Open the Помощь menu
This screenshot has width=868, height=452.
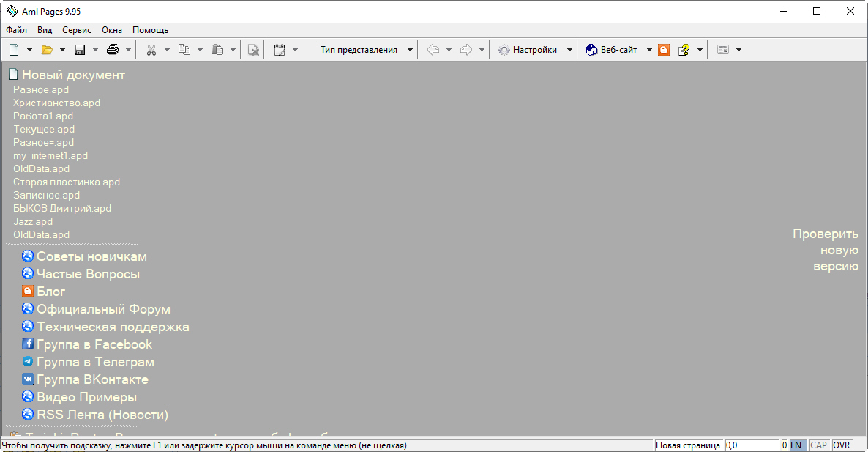point(150,30)
